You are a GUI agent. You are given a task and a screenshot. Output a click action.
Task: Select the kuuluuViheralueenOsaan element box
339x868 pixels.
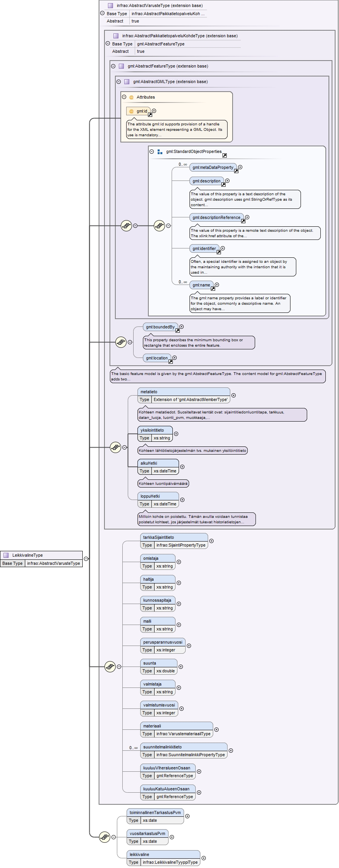pos(168,772)
